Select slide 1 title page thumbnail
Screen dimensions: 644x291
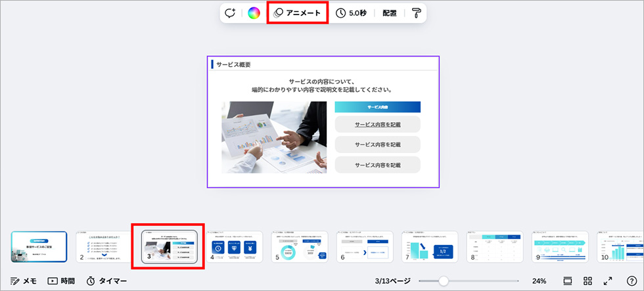coord(39,247)
